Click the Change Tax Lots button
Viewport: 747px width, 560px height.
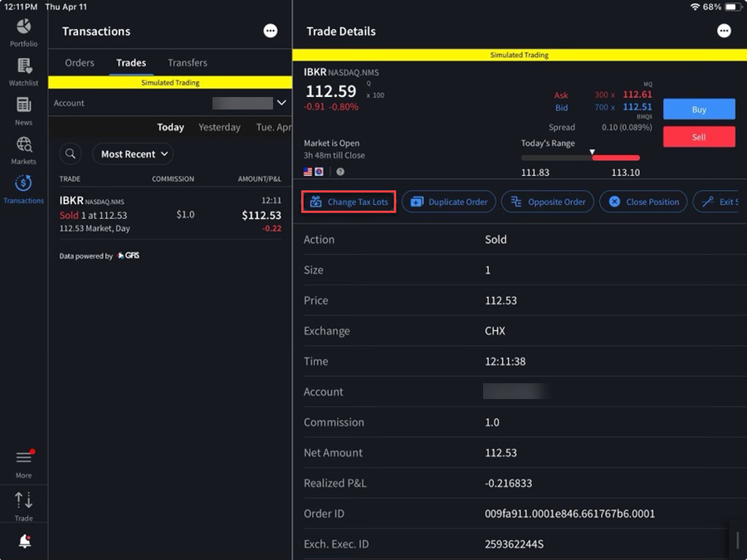[349, 202]
